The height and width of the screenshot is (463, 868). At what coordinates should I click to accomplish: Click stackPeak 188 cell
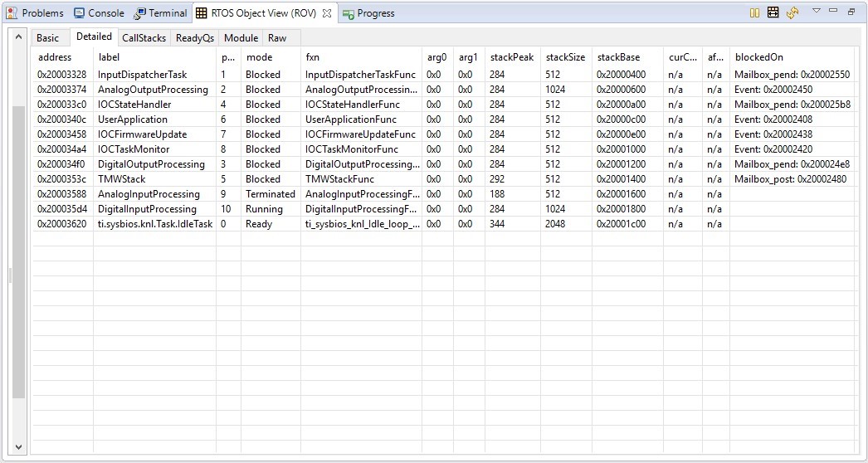click(x=513, y=194)
